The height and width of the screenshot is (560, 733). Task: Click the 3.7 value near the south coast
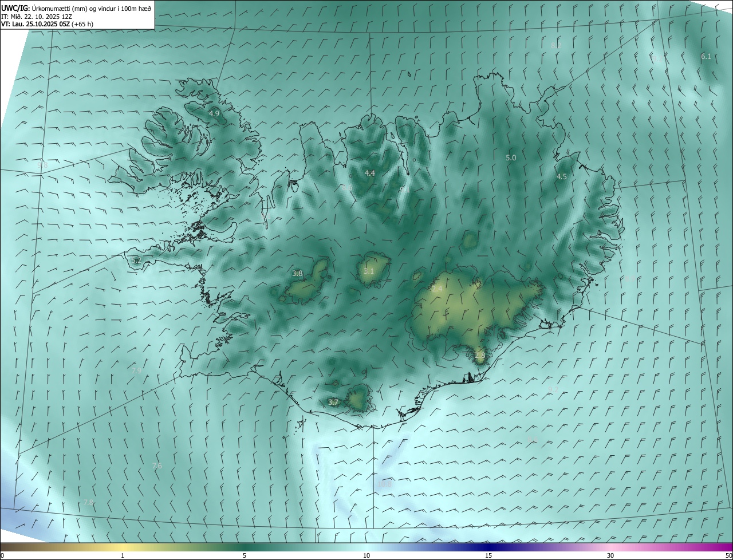pyautogui.click(x=333, y=403)
